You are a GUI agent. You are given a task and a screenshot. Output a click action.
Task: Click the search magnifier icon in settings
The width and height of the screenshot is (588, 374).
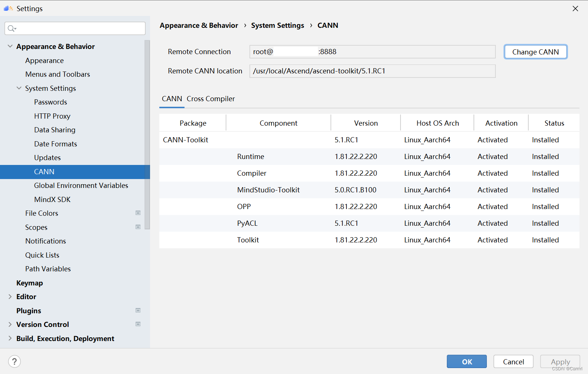12,29
